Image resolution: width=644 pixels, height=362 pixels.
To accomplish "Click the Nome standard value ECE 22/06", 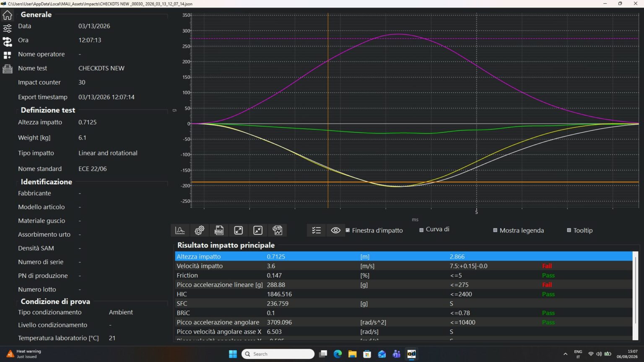I will (93, 169).
